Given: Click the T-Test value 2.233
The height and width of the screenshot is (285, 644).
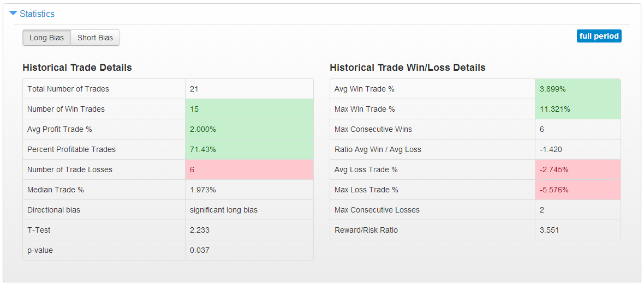Looking at the screenshot, I should point(200,230).
